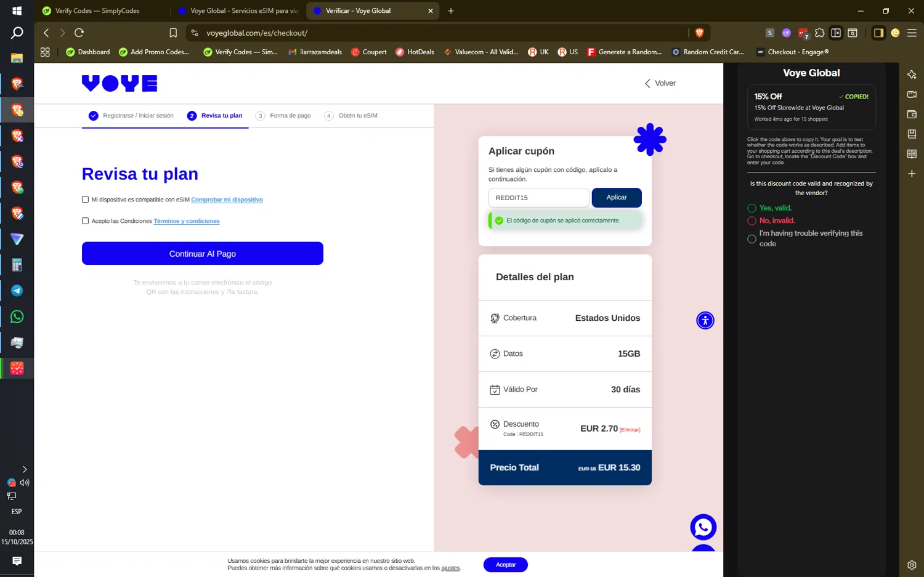Open Windows search in taskbar
Screen dimensions: 924x577
[17, 33]
